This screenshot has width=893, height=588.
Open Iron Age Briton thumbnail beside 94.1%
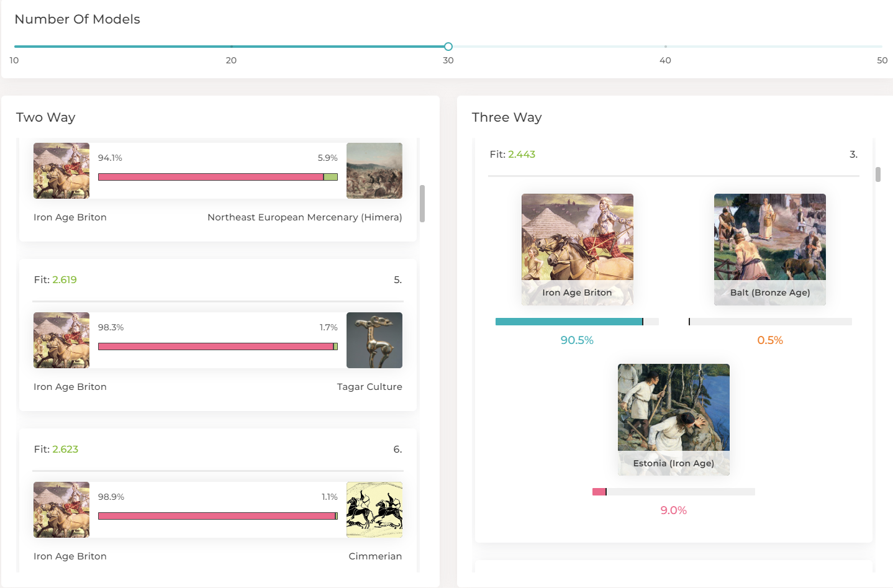point(61,171)
